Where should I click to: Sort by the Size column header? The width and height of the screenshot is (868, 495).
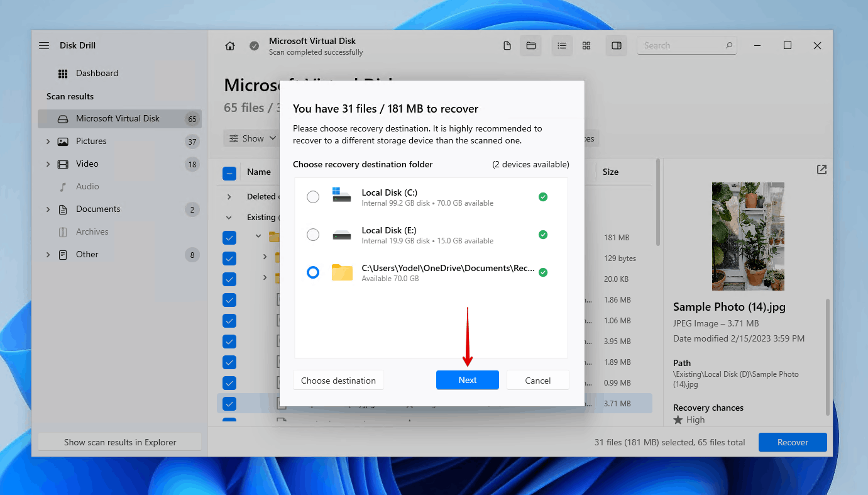610,172
